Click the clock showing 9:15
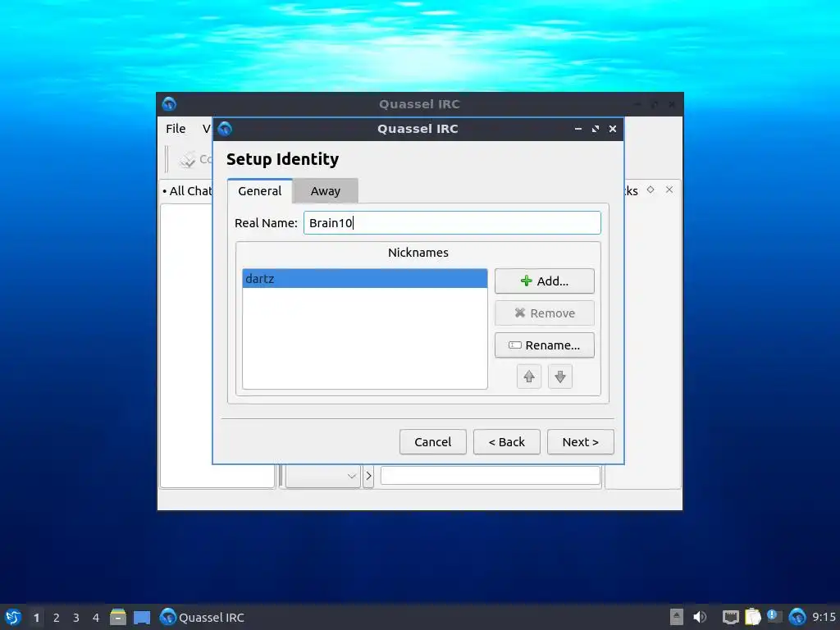Screen dimensions: 840x630 (824, 617)
